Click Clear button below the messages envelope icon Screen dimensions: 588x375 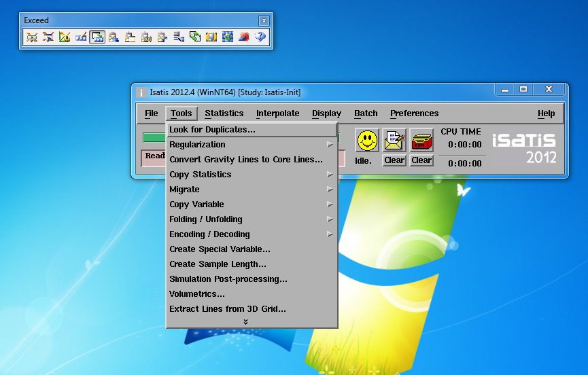[x=394, y=160]
